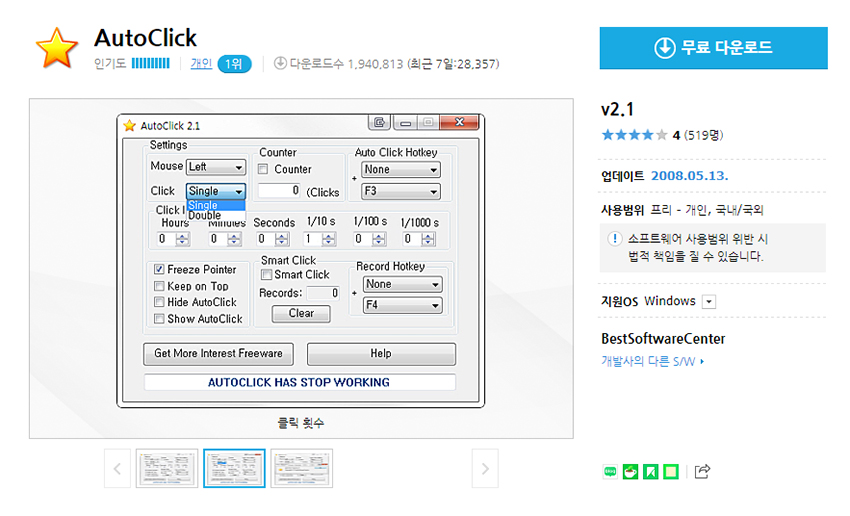Show next screenshot thumbnails arrow
This screenshot has width=850, height=516.
485,468
